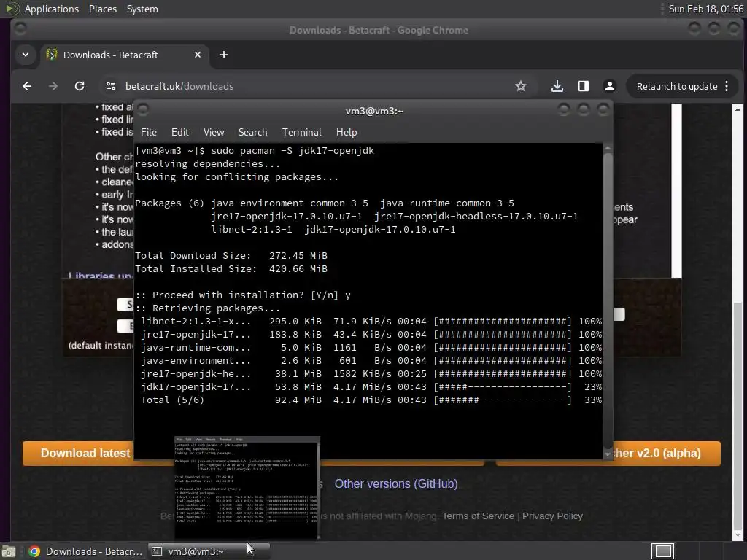Click the terminal title text vm3@vm3:~
This screenshot has height=560, width=747.
coord(374,111)
